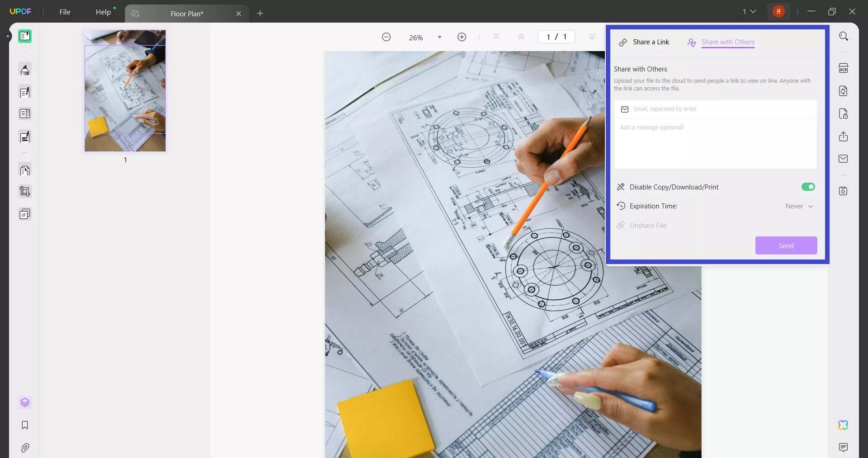Close the Floor Plan tab
Screen dimensions: 868x458
coord(239,14)
